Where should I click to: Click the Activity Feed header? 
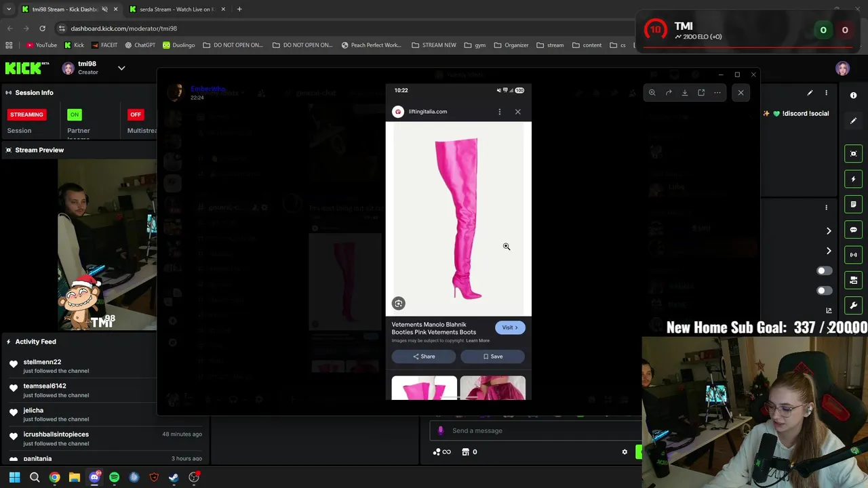(35, 342)
